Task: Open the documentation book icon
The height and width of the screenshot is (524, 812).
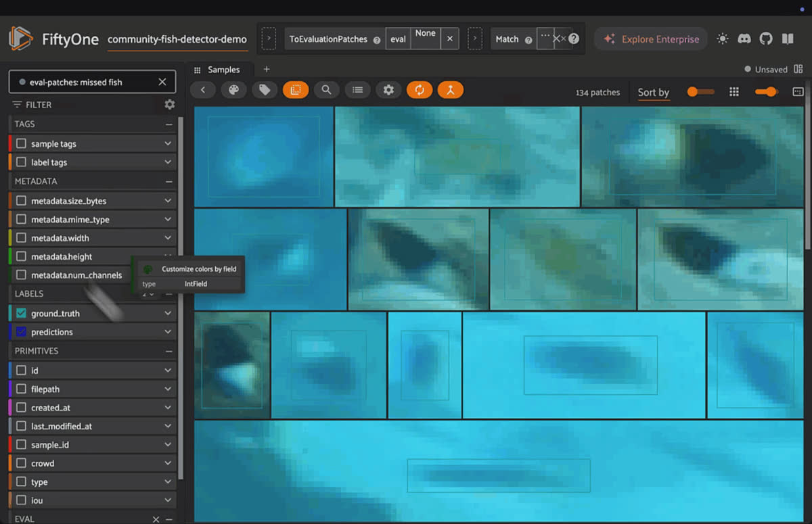Action: (x=788, y=39)
